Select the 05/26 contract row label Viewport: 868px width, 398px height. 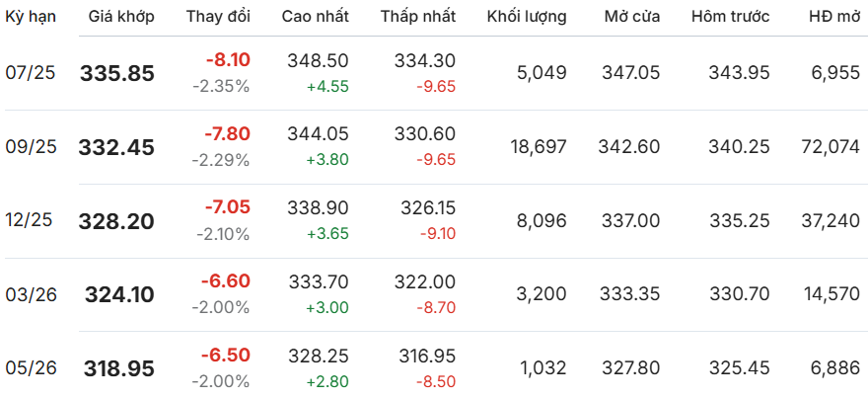pyautogui.click(x=31, y=368)
